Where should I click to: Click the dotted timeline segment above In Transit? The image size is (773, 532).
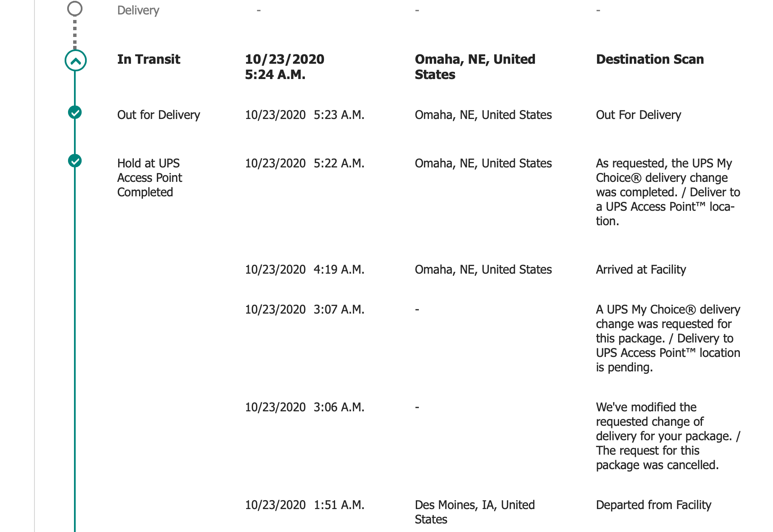(x=75, y=33)
